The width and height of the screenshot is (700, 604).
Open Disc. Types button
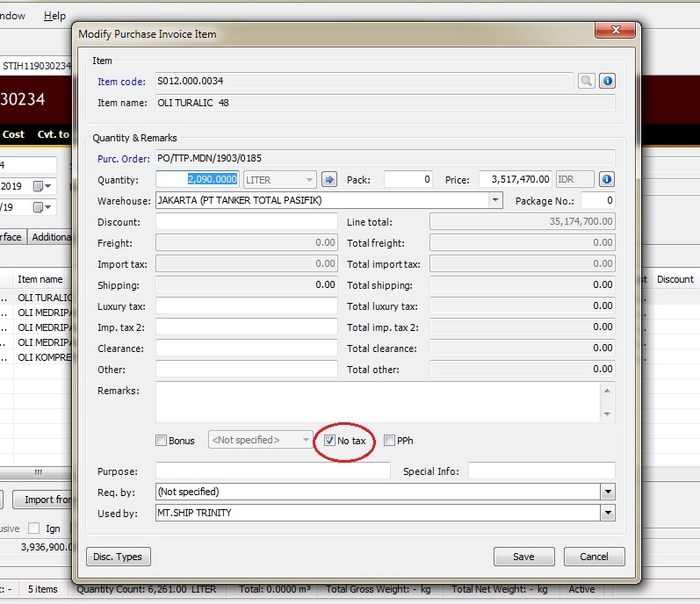pyautogui.click(x=119, y=557)
